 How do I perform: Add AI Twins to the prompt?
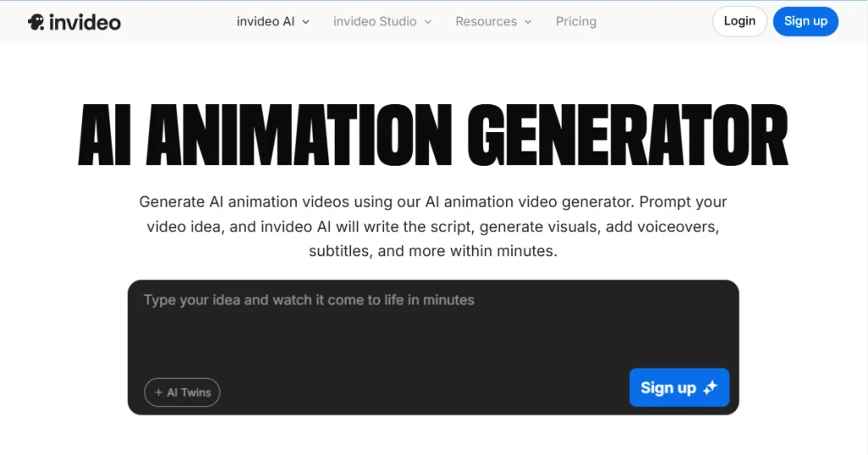pyautogui.click(x=182, y=392)
